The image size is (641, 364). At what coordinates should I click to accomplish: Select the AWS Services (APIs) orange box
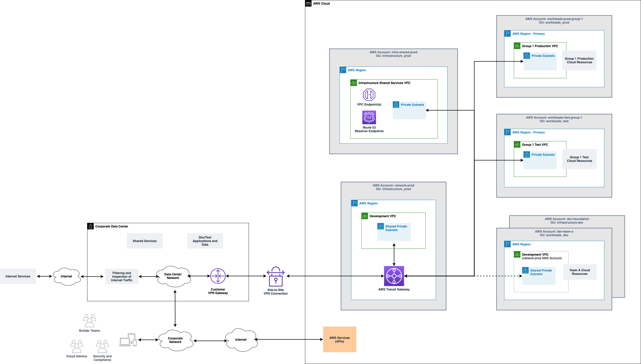340,339
